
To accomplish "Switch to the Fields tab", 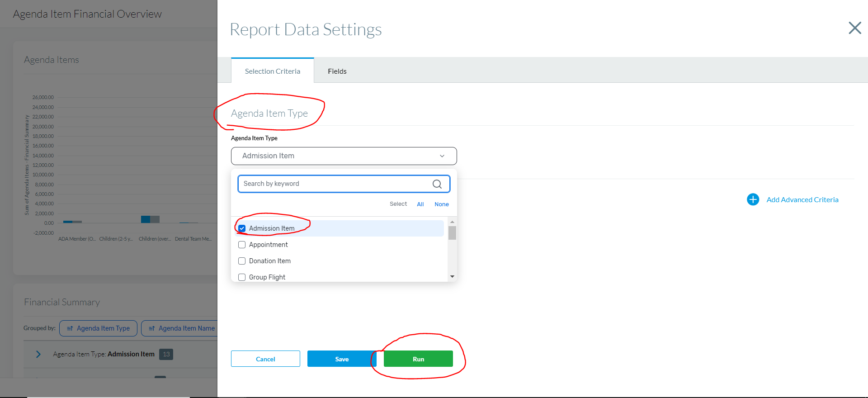I will click(337, 71).
